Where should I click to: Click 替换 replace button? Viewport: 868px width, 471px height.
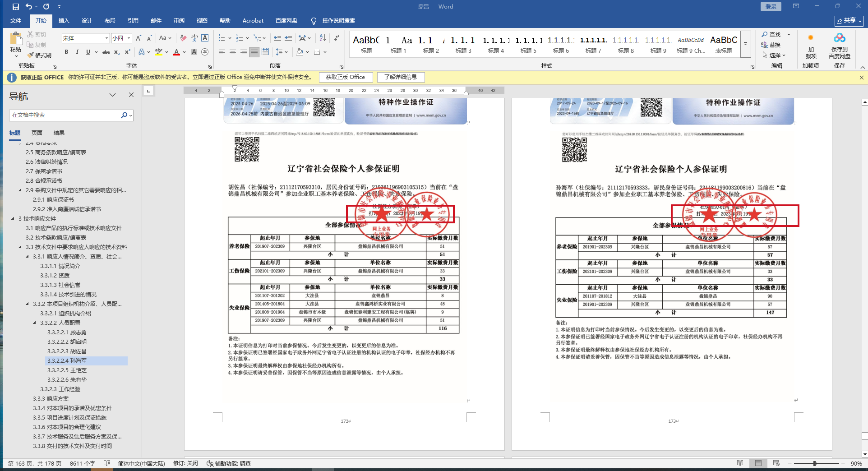click(x=771, y=45)
